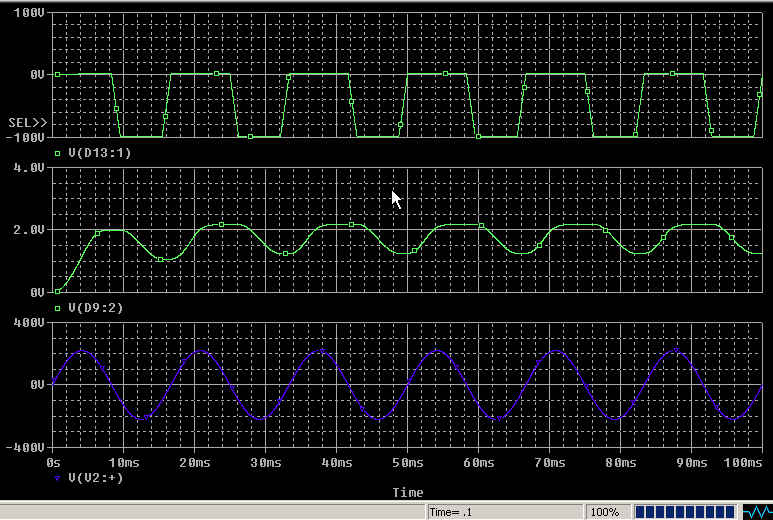Select the V(V2:+) trace name label

tap(94, 478)
